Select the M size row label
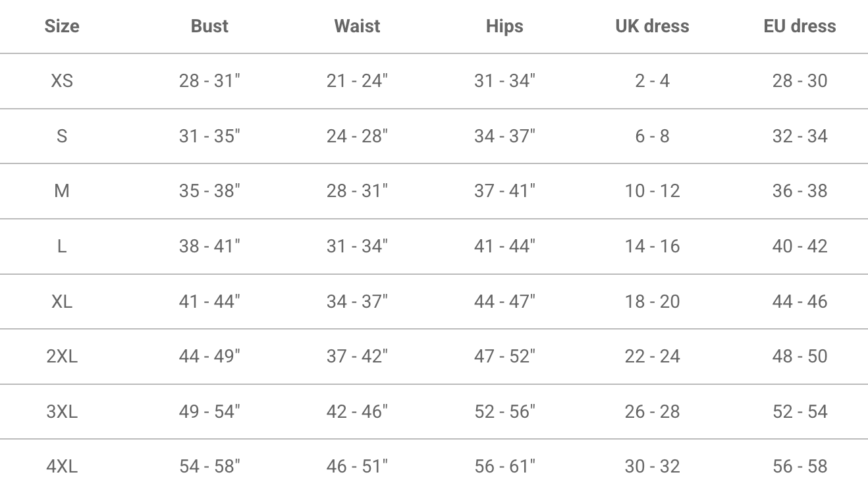 [62, 191]
